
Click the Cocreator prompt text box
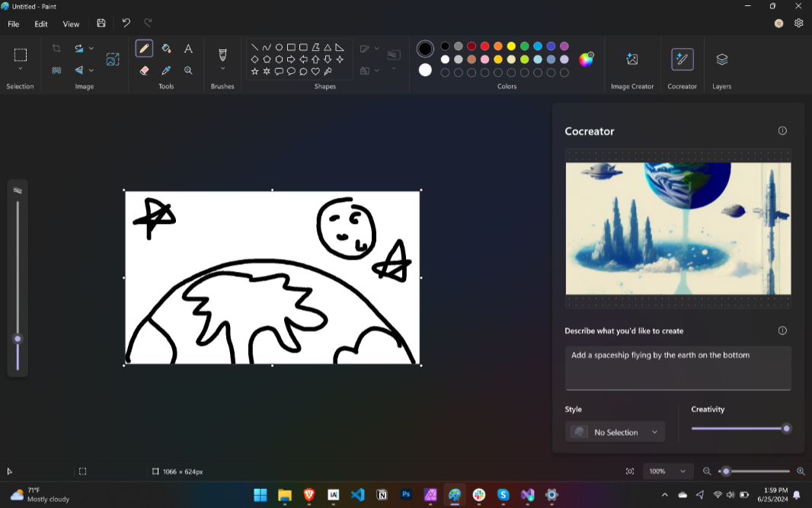[x=678, y=368]
